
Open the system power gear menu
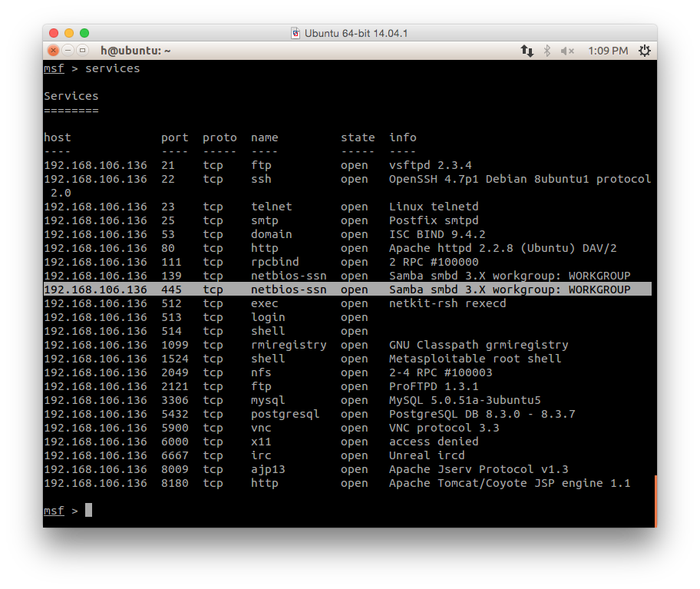[644, 51]
